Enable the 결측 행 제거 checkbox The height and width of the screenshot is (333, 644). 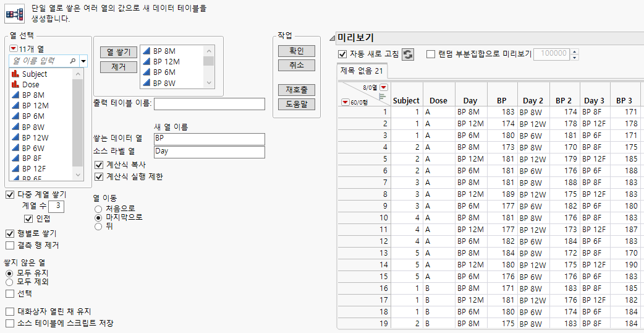[10, 245]
